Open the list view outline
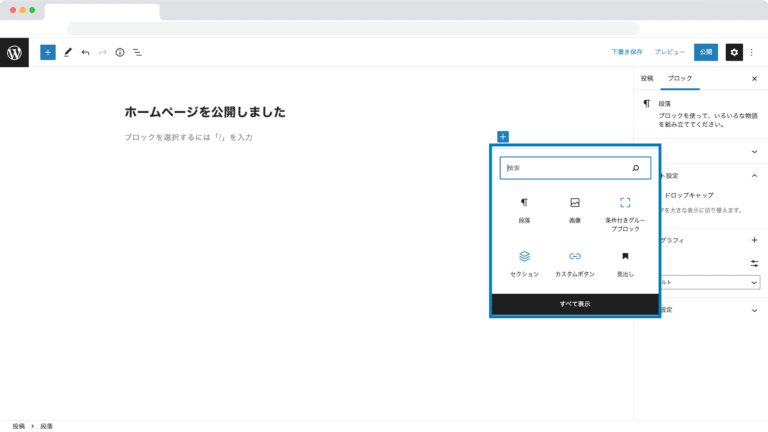 coord(138,52)
